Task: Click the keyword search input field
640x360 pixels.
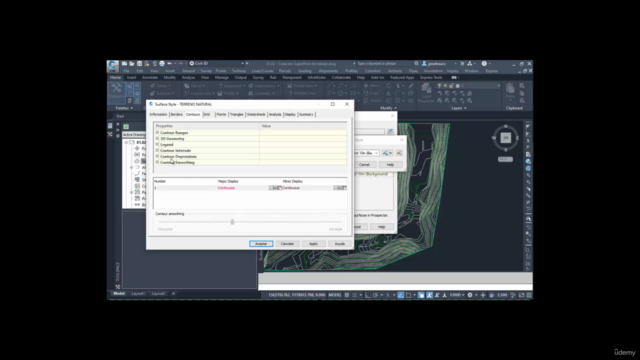Action: pos(383,64)
